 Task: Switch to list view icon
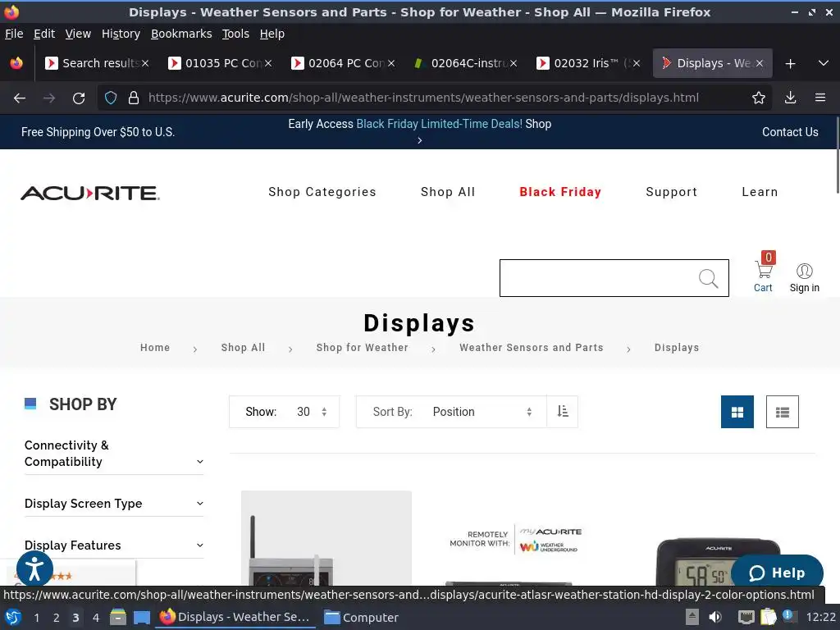[782, 412]
